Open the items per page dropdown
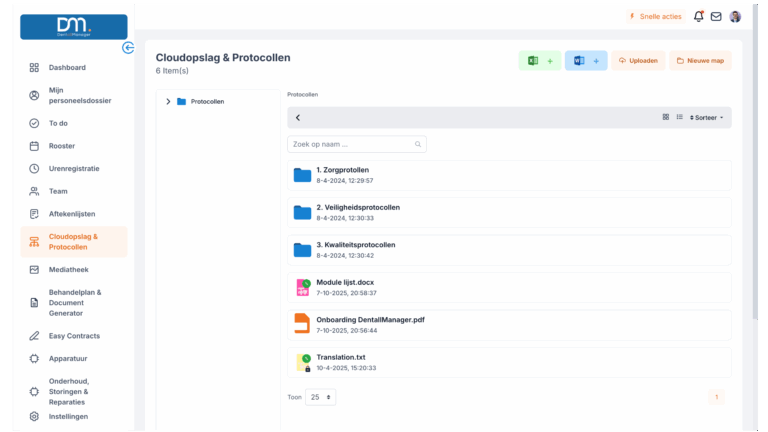Image resolution: width=768 pixels, height=432 pixels. pos(322,397)
